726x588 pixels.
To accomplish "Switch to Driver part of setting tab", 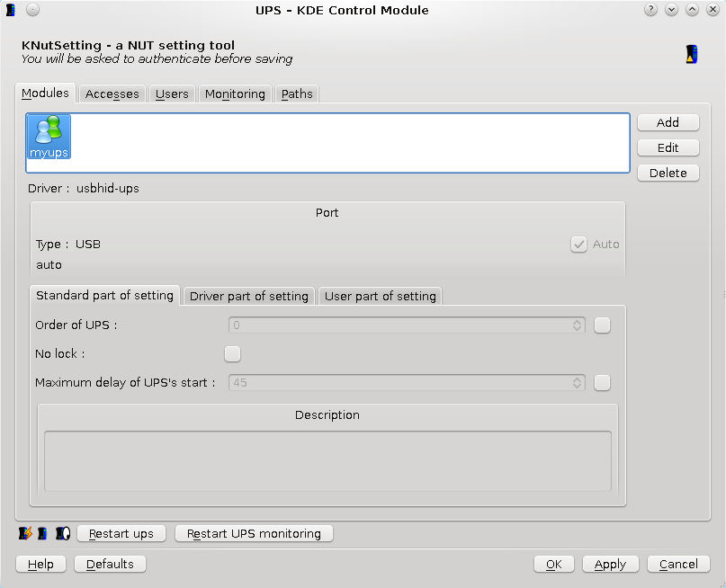I will pyautogui.click(x=249, y=296).
